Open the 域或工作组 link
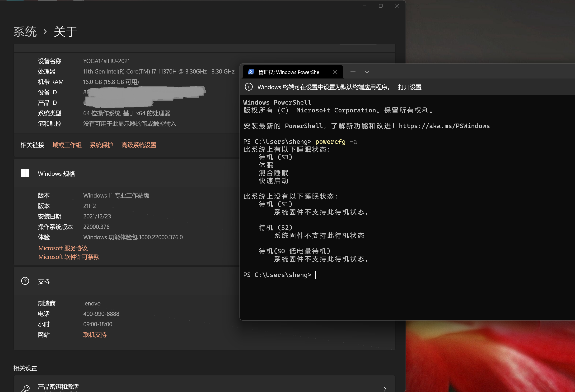Viewport: 575px width, 392px height. (67, 145)
